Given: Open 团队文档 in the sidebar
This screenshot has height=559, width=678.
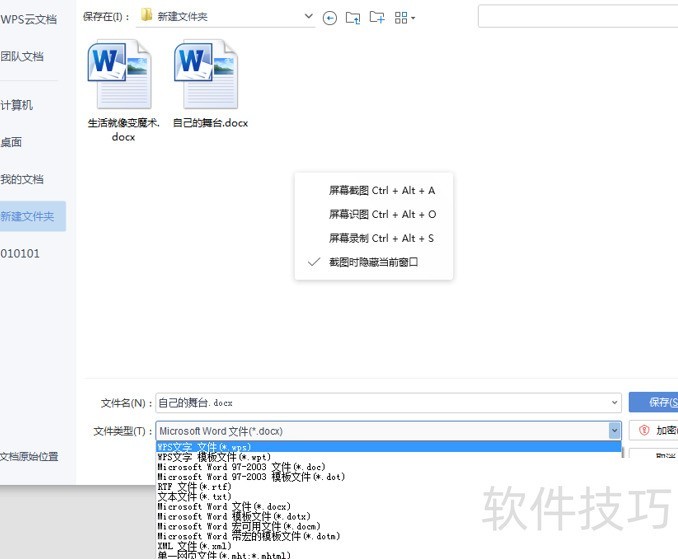Looking at the screenshot, I should [x=22, y=56].
